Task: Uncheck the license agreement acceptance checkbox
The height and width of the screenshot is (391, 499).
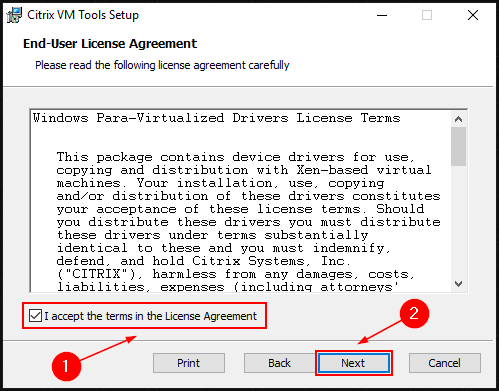Action: pyautogui.click(x=35, y=316)
